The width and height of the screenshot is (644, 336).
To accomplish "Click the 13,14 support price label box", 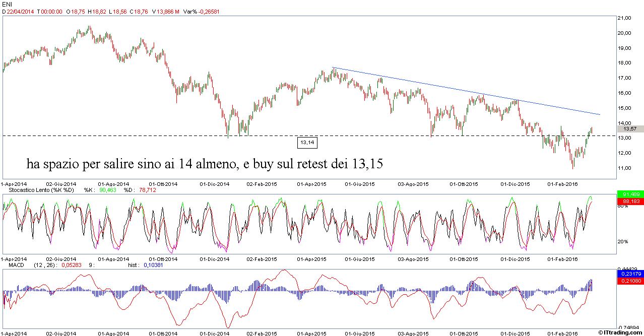I will click(x=307, y=143).
